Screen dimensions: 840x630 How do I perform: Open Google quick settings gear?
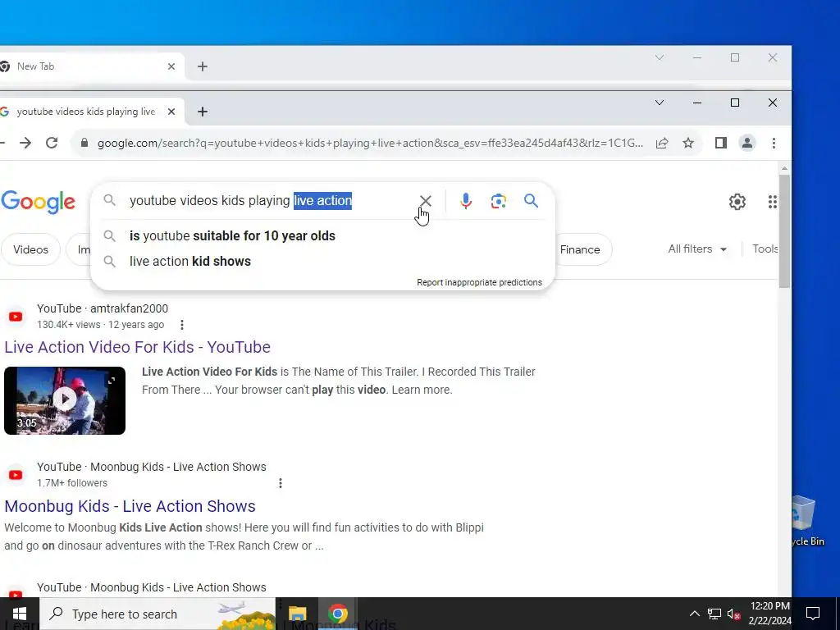coord(737,202)
